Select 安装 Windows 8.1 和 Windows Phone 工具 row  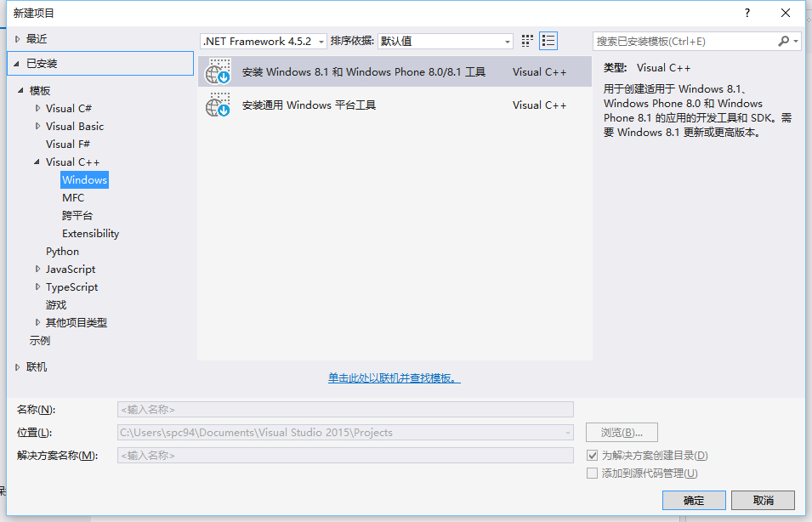(395, 71)
